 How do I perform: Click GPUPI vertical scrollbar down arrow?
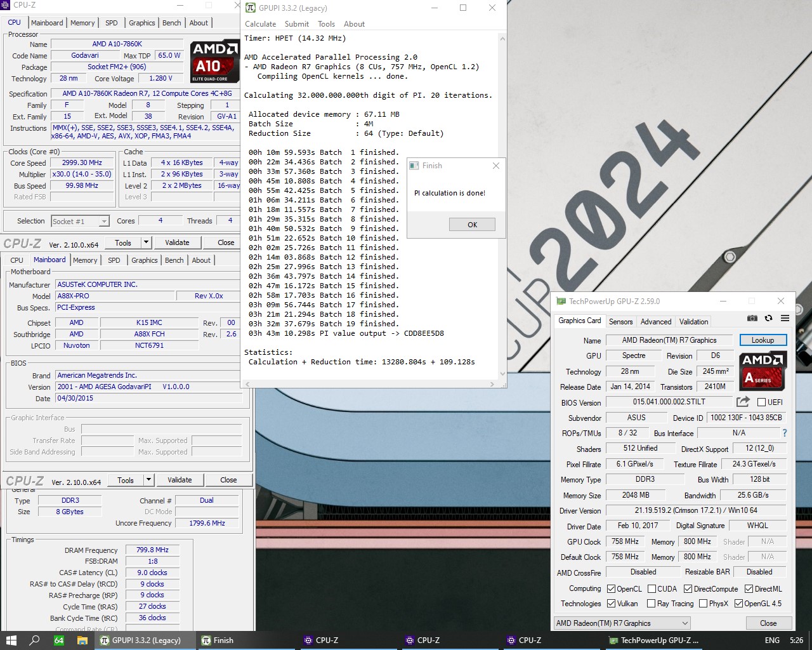pos(502,375)
